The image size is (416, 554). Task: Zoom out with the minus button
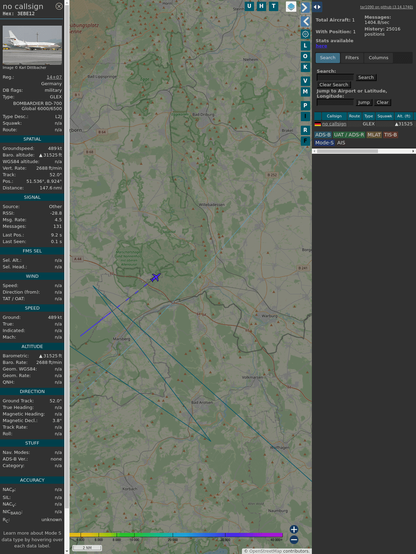click(x=294, y=540)
